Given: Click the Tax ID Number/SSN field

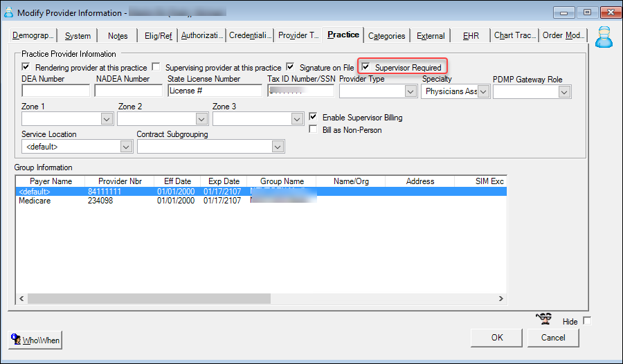Looking at the screenshot, I should point(301,91).
